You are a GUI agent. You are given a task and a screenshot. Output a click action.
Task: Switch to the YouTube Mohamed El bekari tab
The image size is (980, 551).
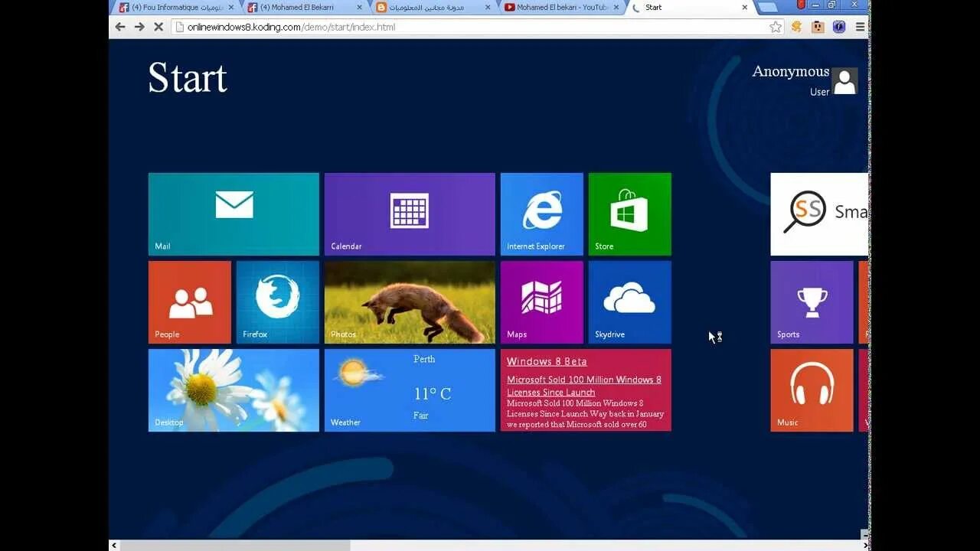(560, 8)
